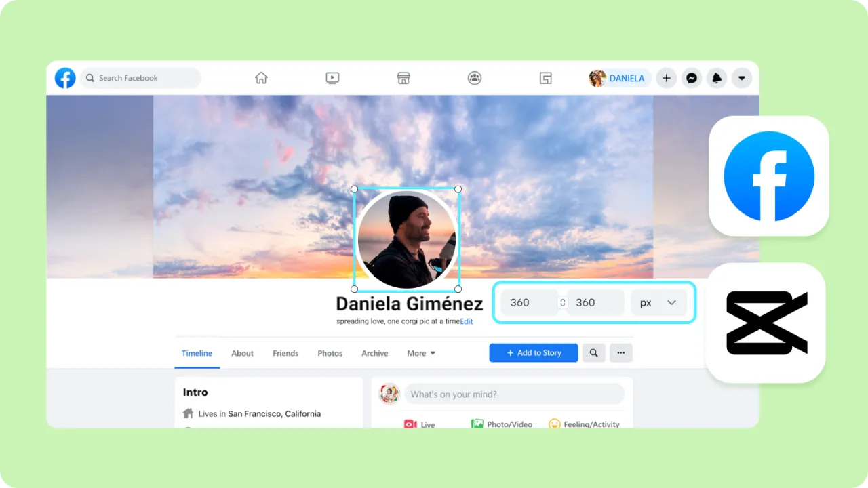Click the Groups icon
The width and height of the screenshot is (868, 488).
click(x=474, y=78)
